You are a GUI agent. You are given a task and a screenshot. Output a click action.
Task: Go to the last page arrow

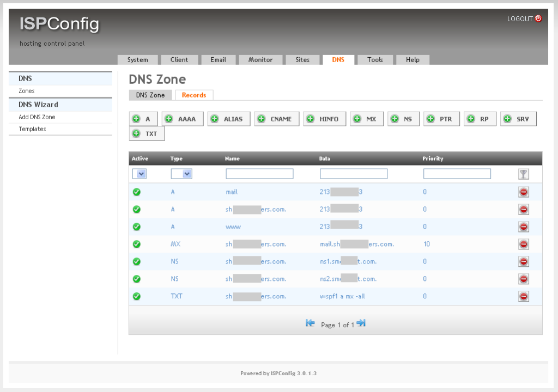coord(361,323)
